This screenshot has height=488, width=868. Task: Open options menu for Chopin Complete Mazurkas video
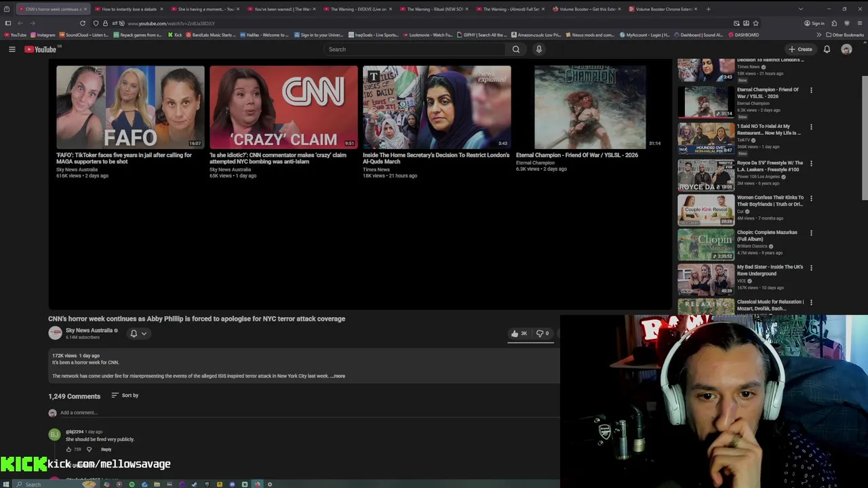click(811, 233)
